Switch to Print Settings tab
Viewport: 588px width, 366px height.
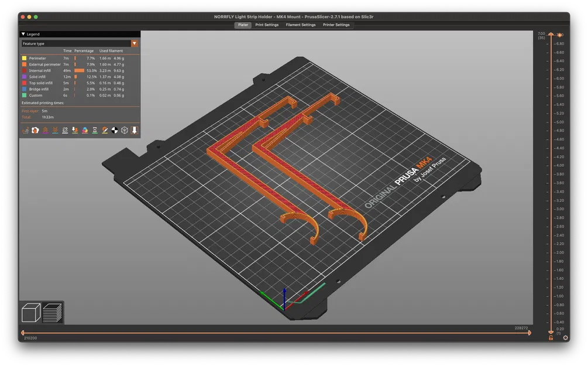pos(267,25)
